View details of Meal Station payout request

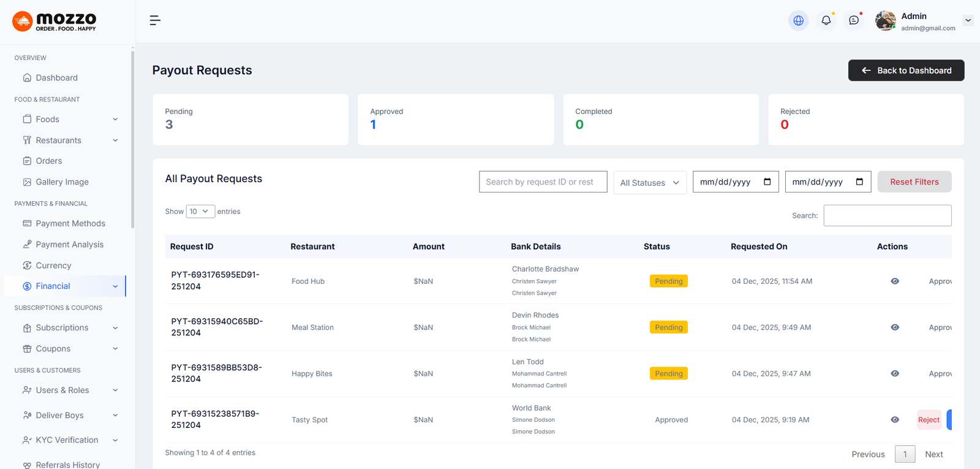point(895,327)
